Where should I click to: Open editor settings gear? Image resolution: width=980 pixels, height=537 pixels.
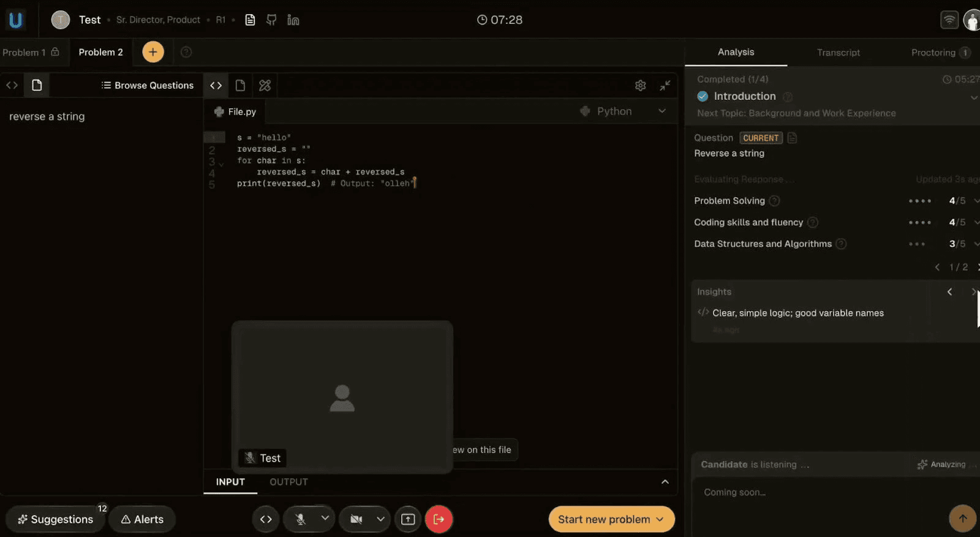(641, 85)
